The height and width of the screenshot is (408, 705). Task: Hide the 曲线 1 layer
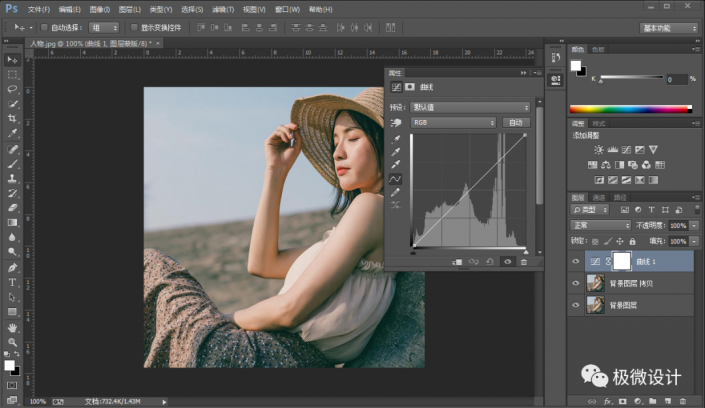pos(575,260)
